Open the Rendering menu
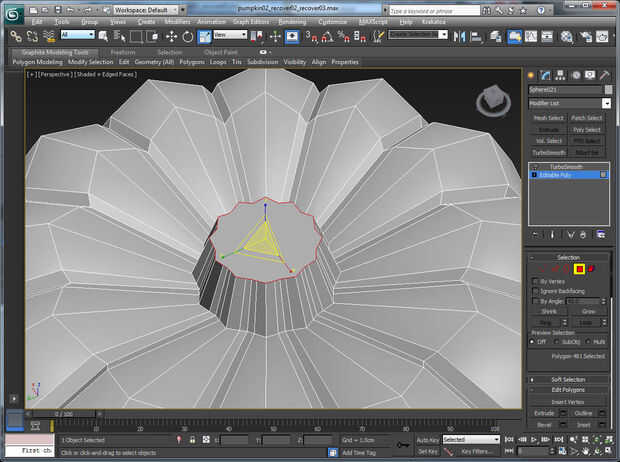This screenshot has height=462, width=620. pyautogui.click(x=292, y=21)
